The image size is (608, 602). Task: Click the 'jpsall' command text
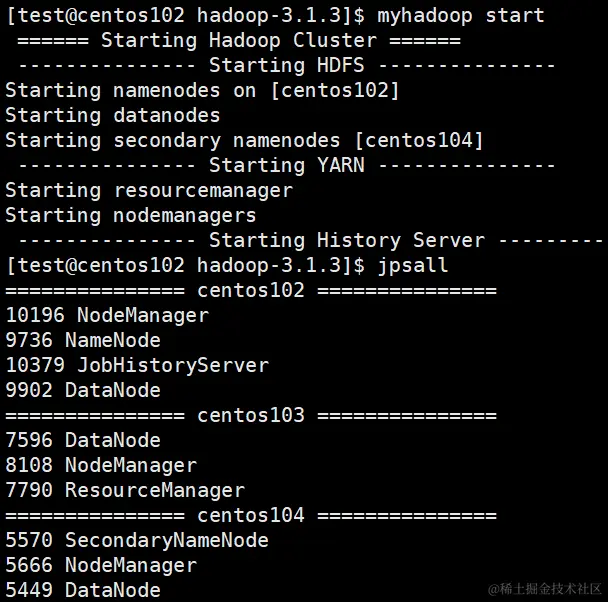(x=413, y=266)
